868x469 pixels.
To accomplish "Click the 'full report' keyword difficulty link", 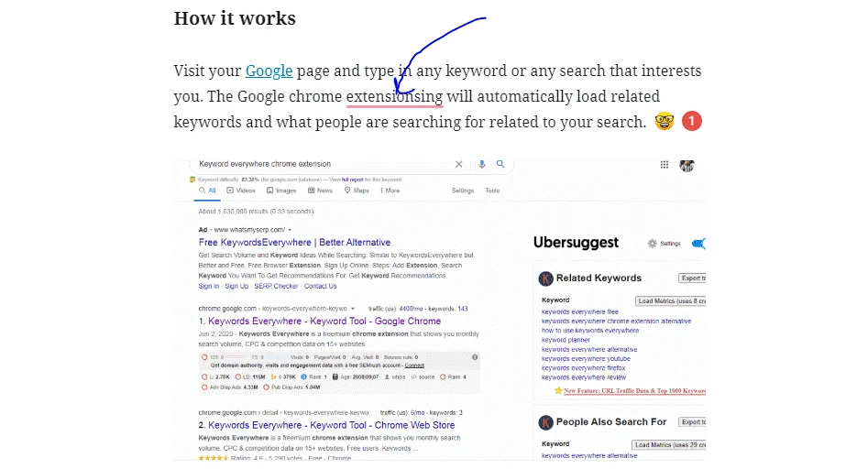I will coord(352,180).
